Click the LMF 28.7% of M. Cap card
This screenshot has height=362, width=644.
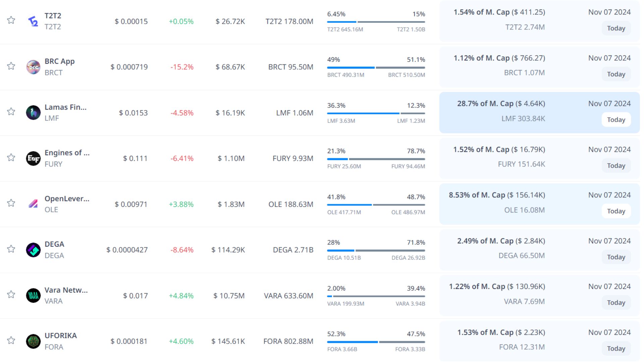(501, 111)
